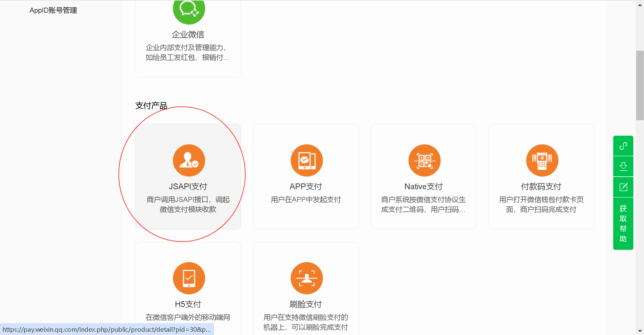This screenshot has height=335, width=644.
Task: Open the 付款码支付 title link
Action: 541,186
